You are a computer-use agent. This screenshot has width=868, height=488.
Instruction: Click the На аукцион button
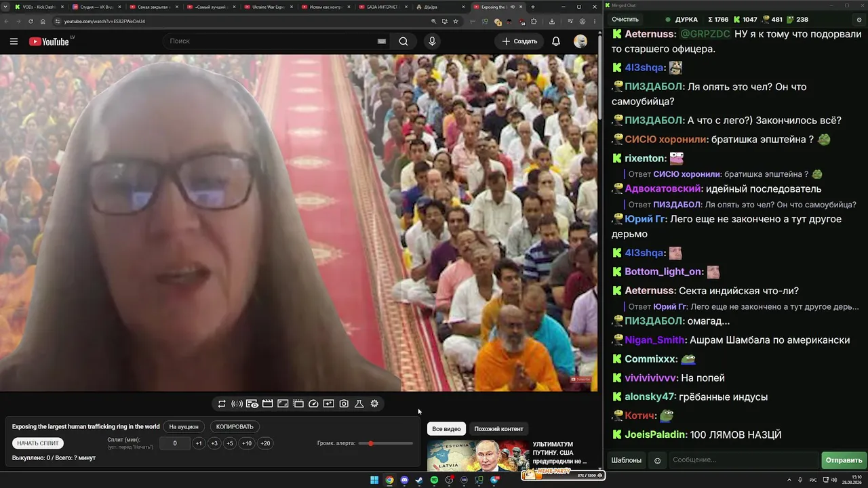184,427
